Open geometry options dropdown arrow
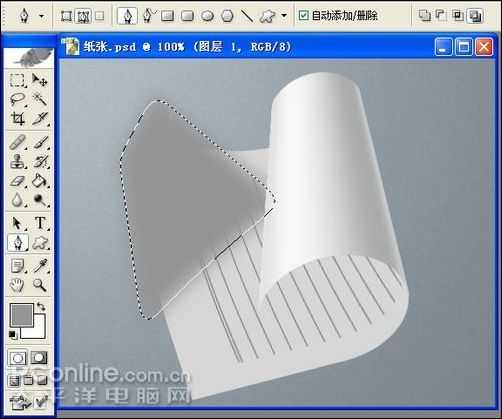502x419 pixels. point(284,16)
